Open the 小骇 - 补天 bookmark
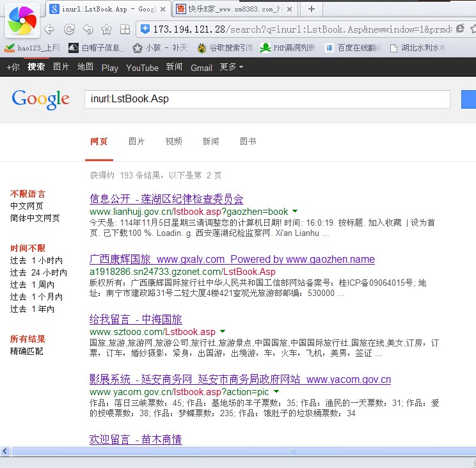 pyautogui.click(x=160, y=47)
